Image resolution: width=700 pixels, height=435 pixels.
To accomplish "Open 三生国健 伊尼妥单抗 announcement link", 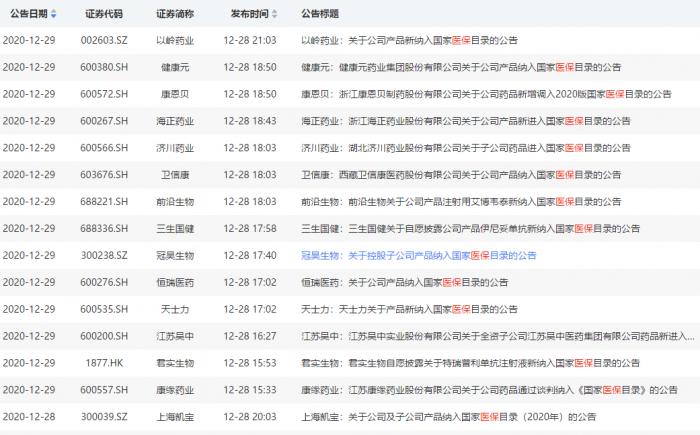I will click(x=471, y=229).
